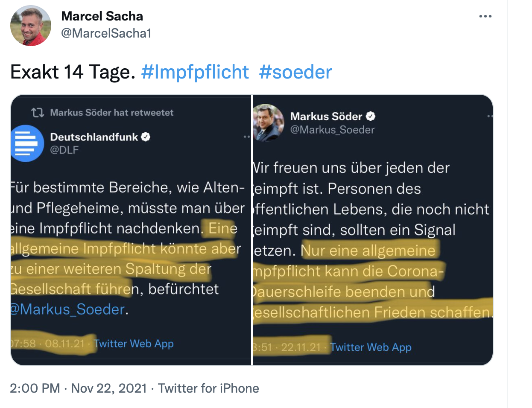Open the three-dot menu beside Markus Söder's name
The height and width of the screenshot is (408, 532).
tap(490, 116)
